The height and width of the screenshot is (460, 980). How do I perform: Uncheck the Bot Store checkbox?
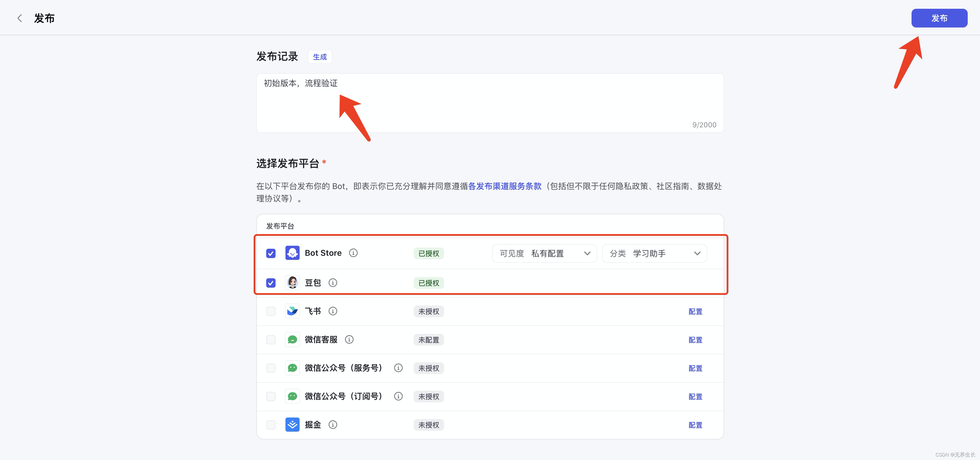coord(271,253)
